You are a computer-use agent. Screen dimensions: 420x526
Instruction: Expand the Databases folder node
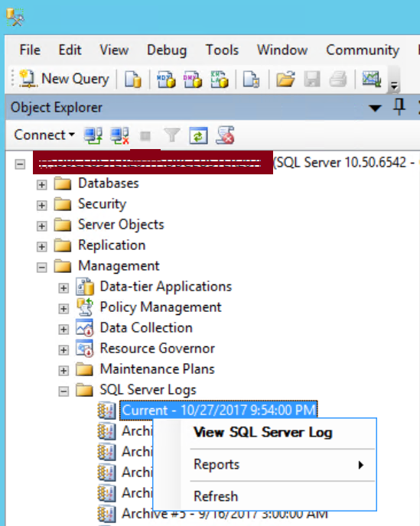41,184
